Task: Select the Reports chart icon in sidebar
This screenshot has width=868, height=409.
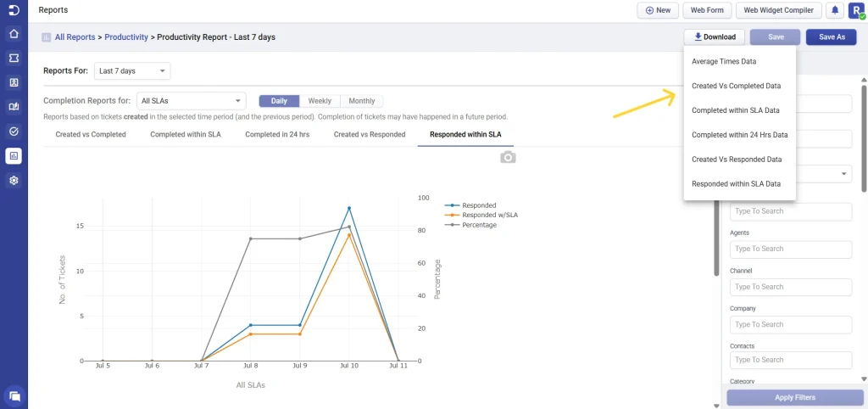Action: tap(14, 156)
